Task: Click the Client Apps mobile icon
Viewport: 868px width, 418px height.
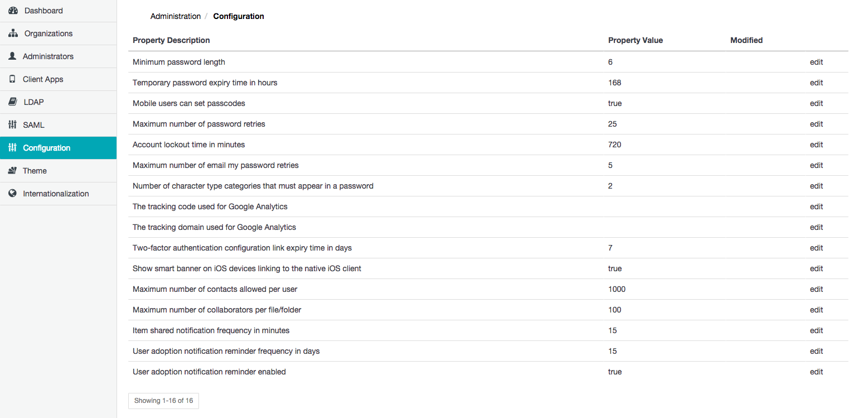Action: coord(12,79)
